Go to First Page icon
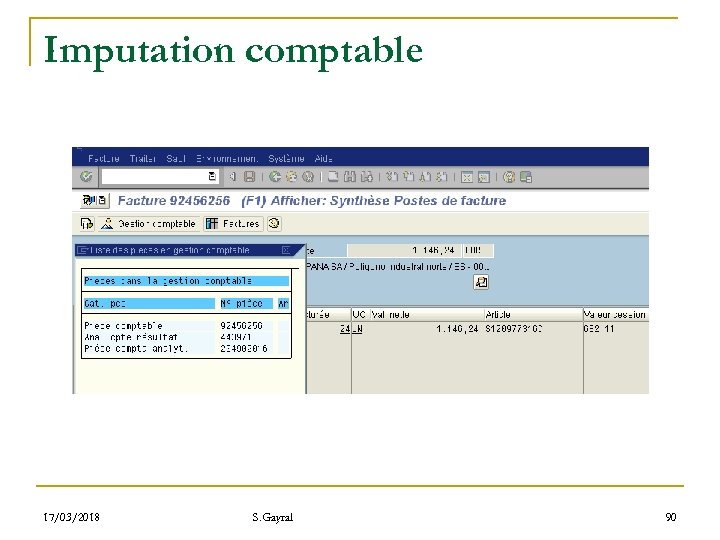 392,177
